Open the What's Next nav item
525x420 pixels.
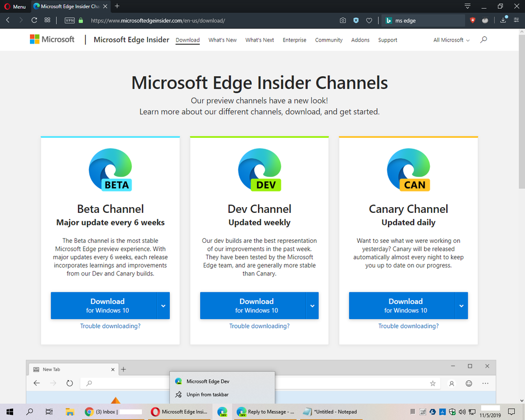click(x=260, y=40)
